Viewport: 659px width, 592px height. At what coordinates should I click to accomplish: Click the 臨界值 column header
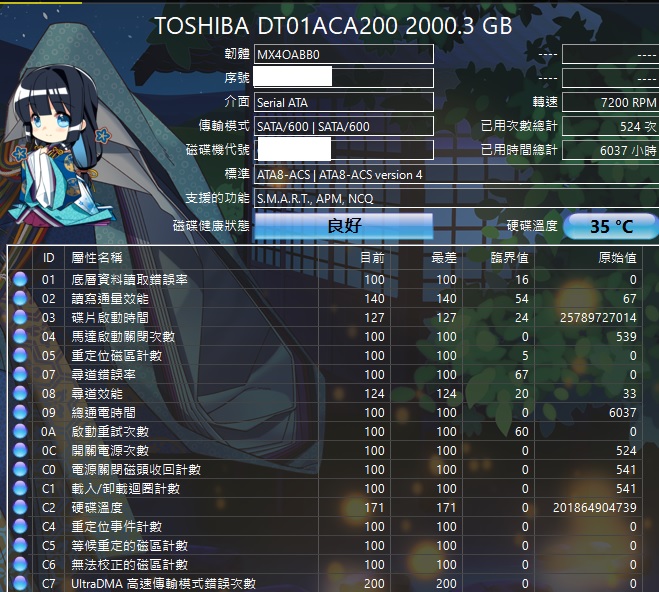pyautogui.click(x=498, y=258)
